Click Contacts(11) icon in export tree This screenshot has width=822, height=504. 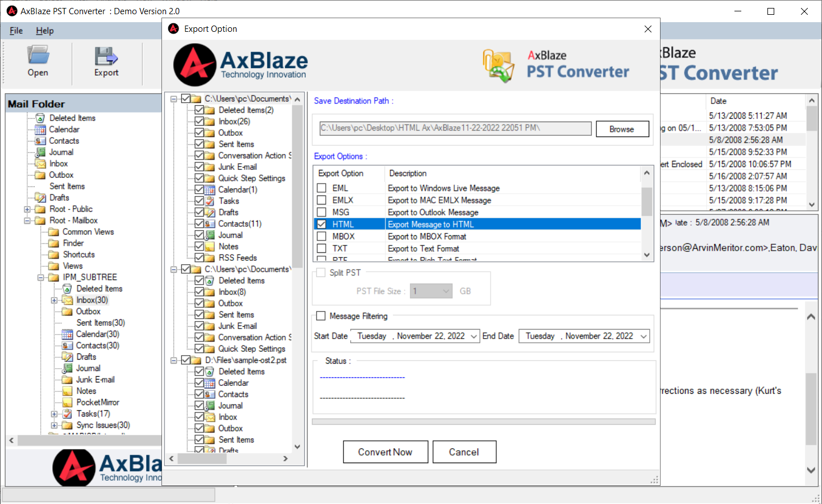click(210, 224)
